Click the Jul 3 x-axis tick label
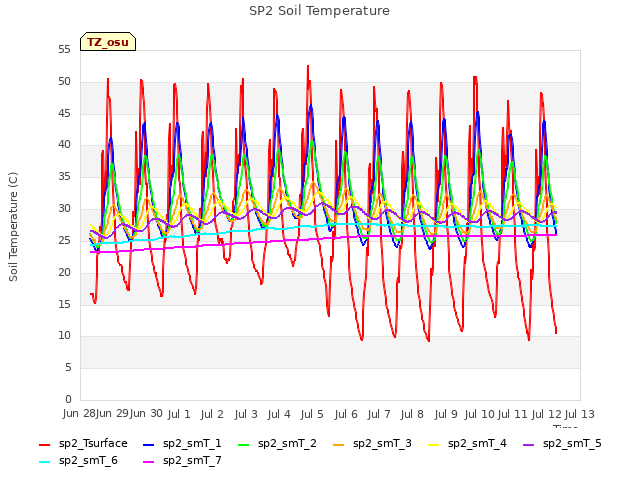The width and height of the screenshot is (640, 480). click(x=246, y=414)
